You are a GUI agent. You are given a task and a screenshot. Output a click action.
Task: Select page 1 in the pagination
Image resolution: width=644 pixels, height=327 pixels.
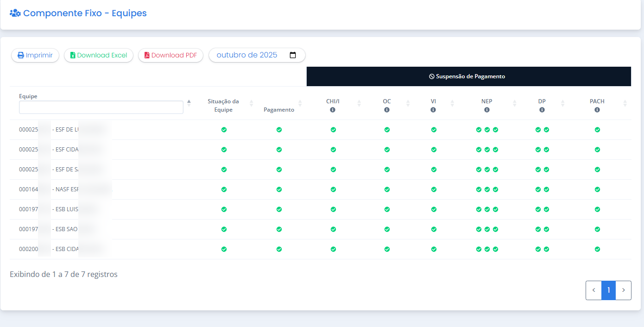608,290
